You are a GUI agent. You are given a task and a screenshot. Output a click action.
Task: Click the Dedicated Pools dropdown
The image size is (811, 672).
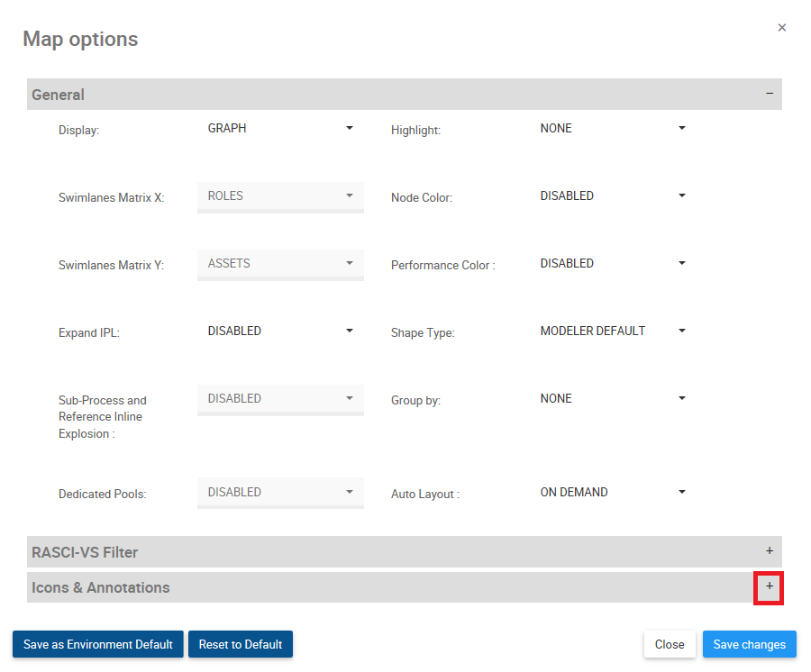click(x=280, y=493)
